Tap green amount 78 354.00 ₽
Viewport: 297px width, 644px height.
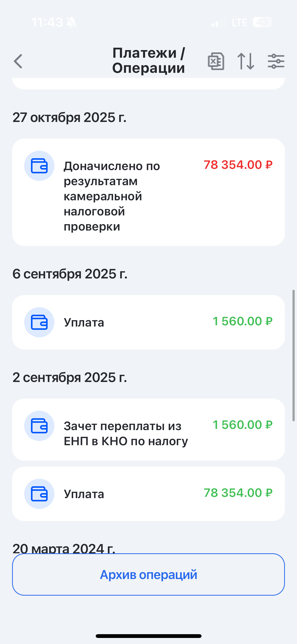click(238, 493)
